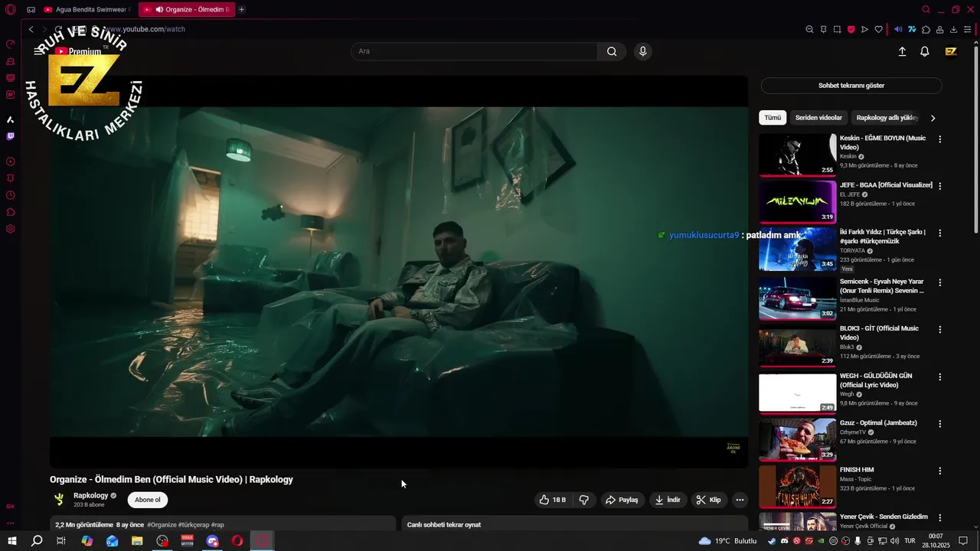Open a new browser tab with plus

click(x=242, y=10)
